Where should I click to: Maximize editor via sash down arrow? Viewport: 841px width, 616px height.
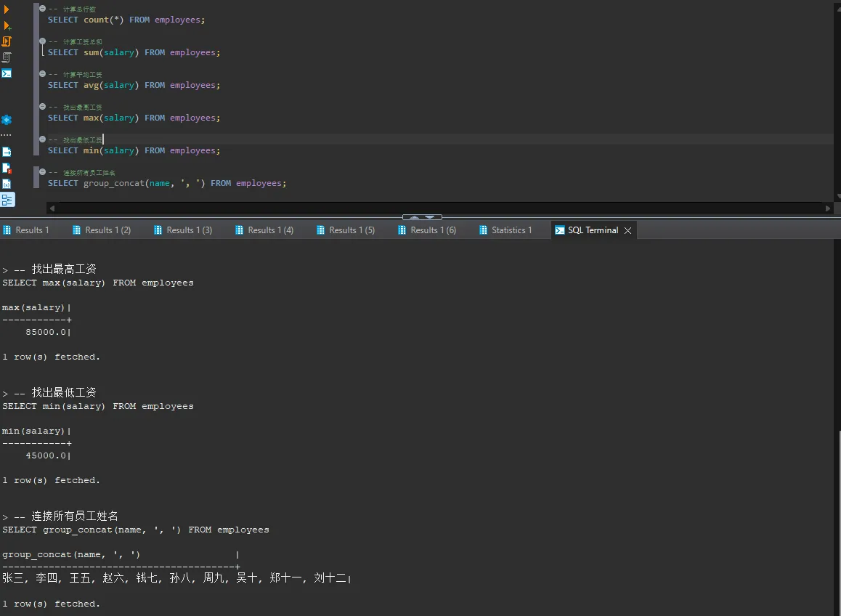430,217
